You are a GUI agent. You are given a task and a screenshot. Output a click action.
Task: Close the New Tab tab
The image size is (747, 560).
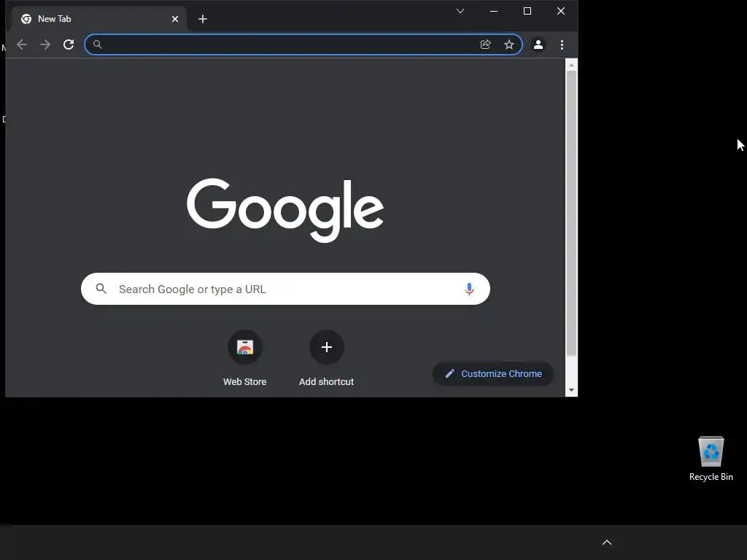pos(175,19)
